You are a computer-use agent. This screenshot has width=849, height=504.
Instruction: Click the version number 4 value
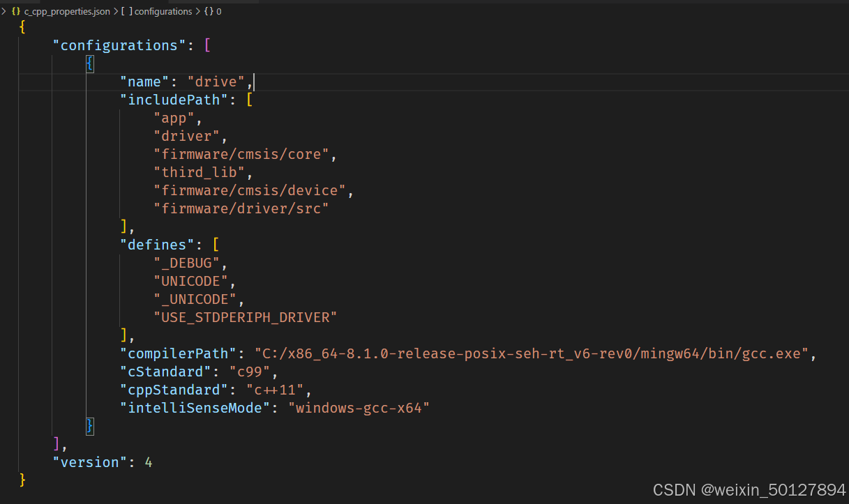(x=149, y=462)
